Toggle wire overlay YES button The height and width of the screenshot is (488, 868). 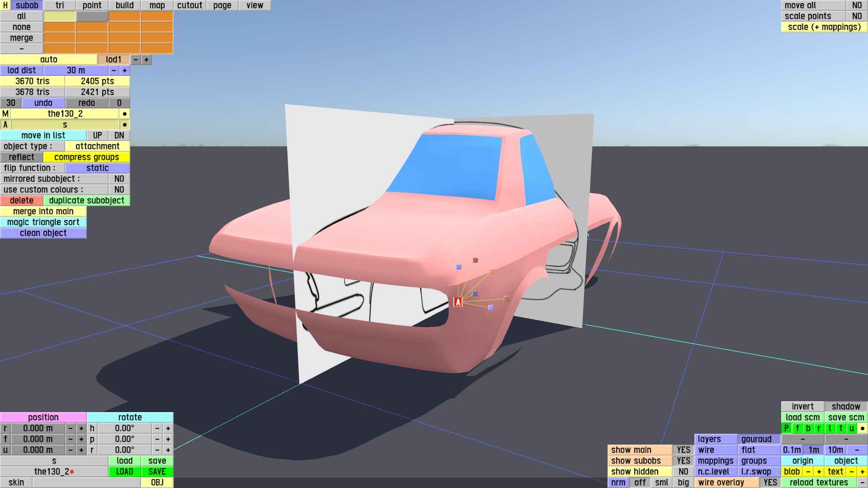770,483
